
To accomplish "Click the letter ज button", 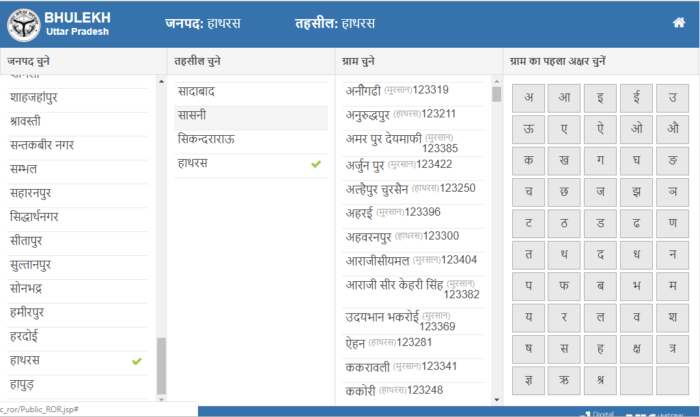I will coord(600,192).
